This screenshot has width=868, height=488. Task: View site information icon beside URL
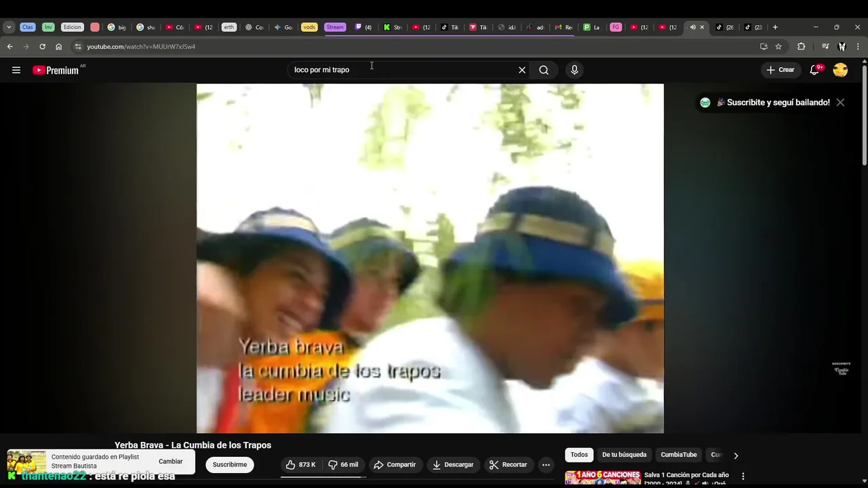tap(78, 46)
